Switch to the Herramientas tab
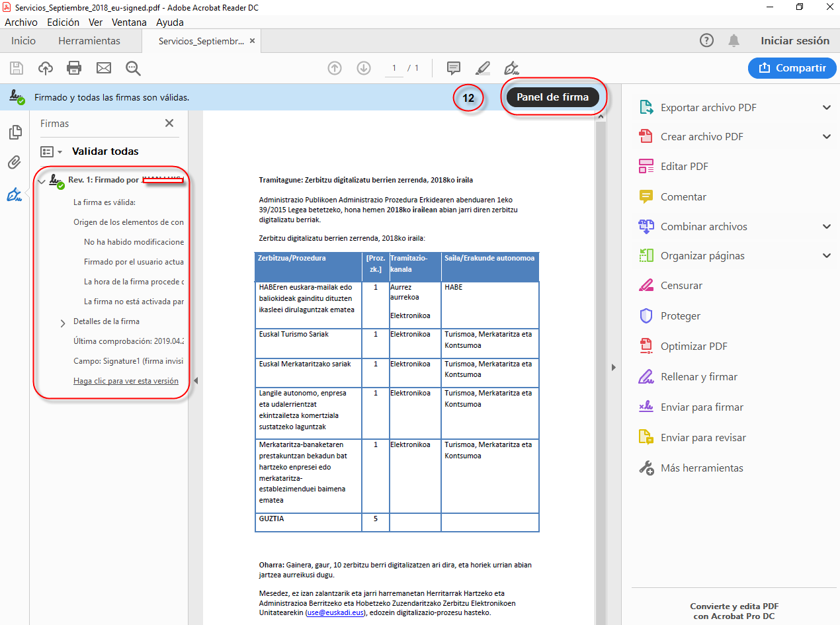Image resolution: width=840 pixels, height=625 pixels. 89,41
